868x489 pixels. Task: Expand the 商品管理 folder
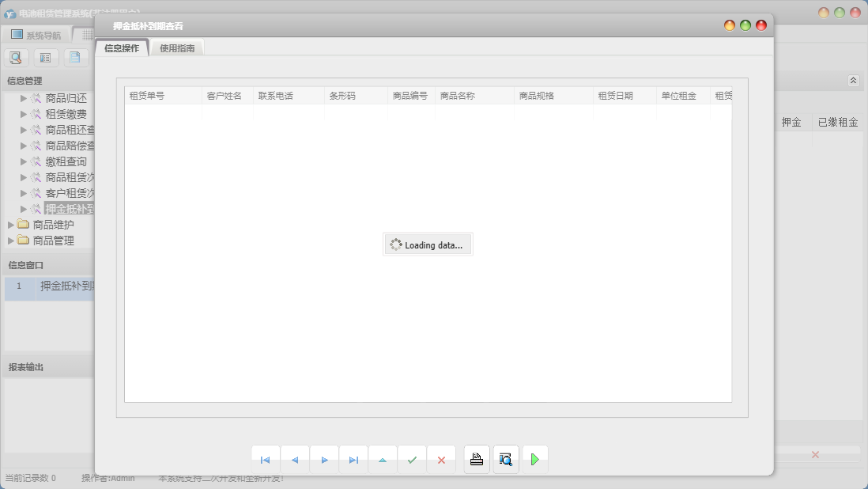11,241
